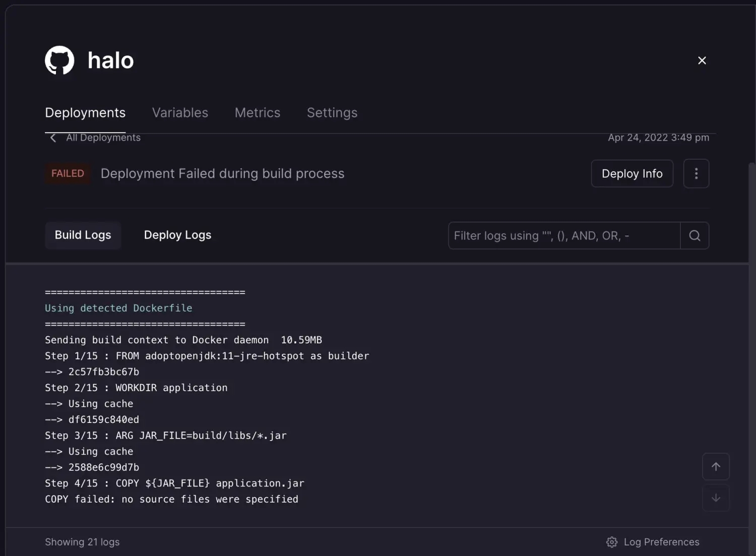This screenshot has height=556, width=756.
Task: Select the Settings tab
Action: [332, 112]
